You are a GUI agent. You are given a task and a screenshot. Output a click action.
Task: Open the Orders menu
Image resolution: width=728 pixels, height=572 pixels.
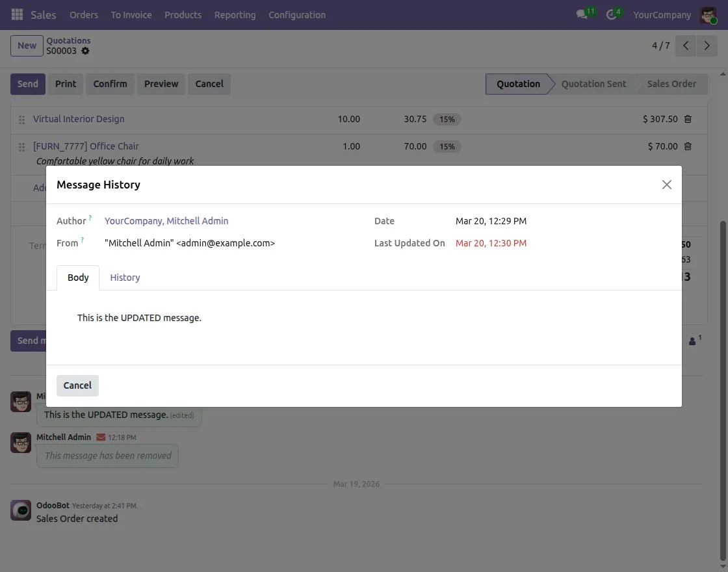click(84, 15)
